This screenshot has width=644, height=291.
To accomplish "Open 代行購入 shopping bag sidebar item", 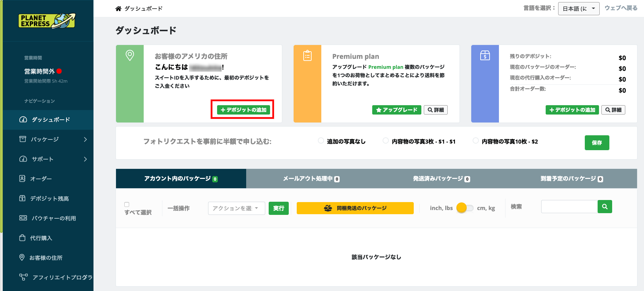I will [x=41, y=238].
